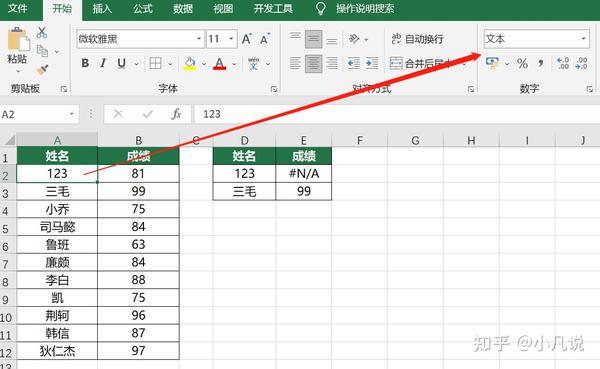Toggle Bold formatting
Image resolution: width=600 pixels, height=369 pixels.
[85, 63]
